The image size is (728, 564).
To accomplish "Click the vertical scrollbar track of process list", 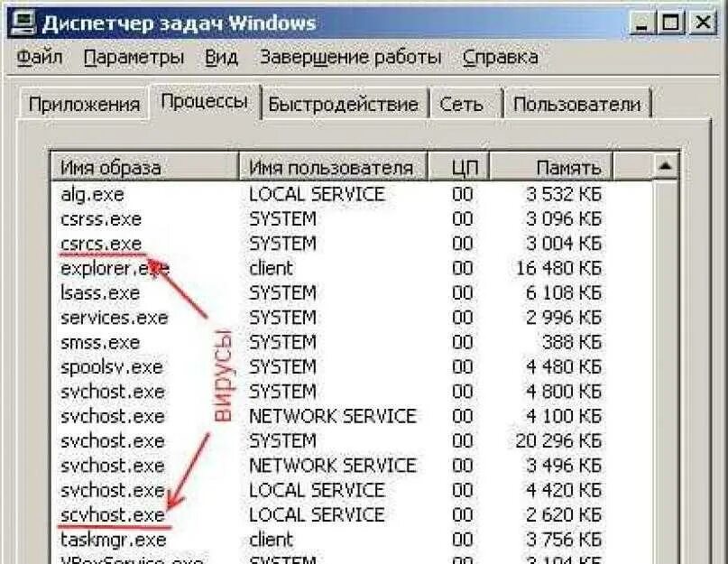I will pyautogui.click(x=666, y=372).
